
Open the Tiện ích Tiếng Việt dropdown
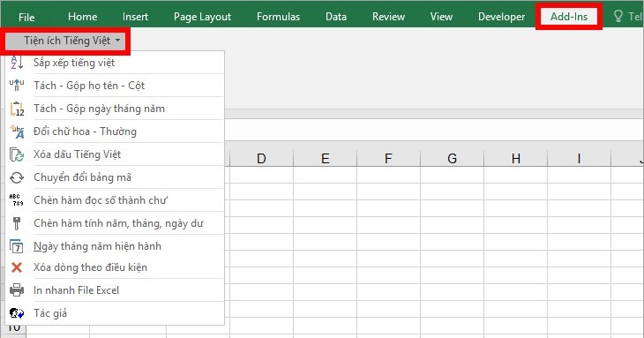click(66, 41)
